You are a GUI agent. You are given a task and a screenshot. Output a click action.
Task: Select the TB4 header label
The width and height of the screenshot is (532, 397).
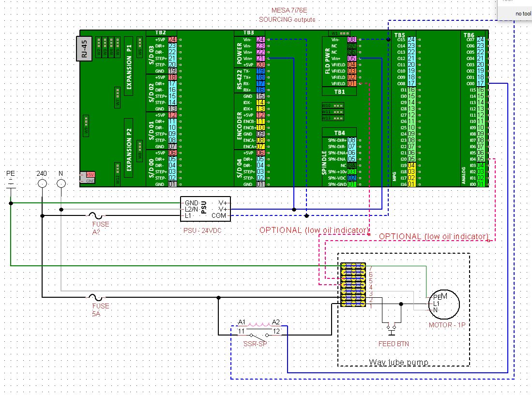click(x=339, y=133)
